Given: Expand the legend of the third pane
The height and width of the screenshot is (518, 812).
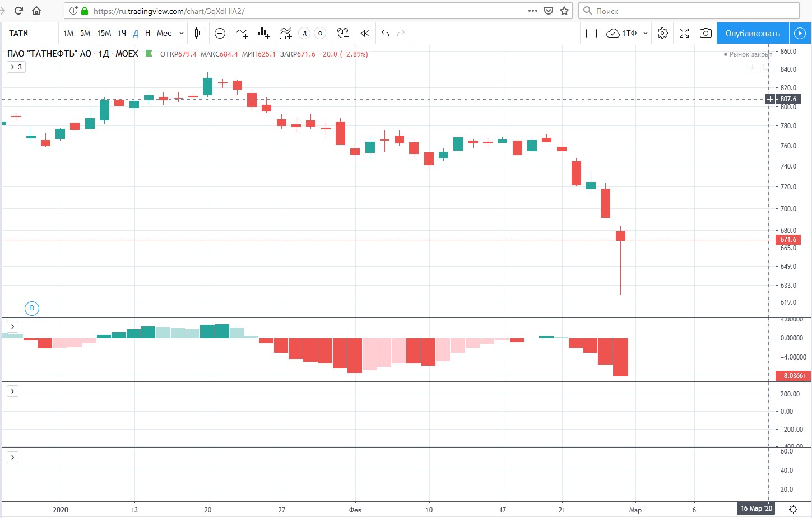Looking at the screenshot, I should click(x=12, y=391).
